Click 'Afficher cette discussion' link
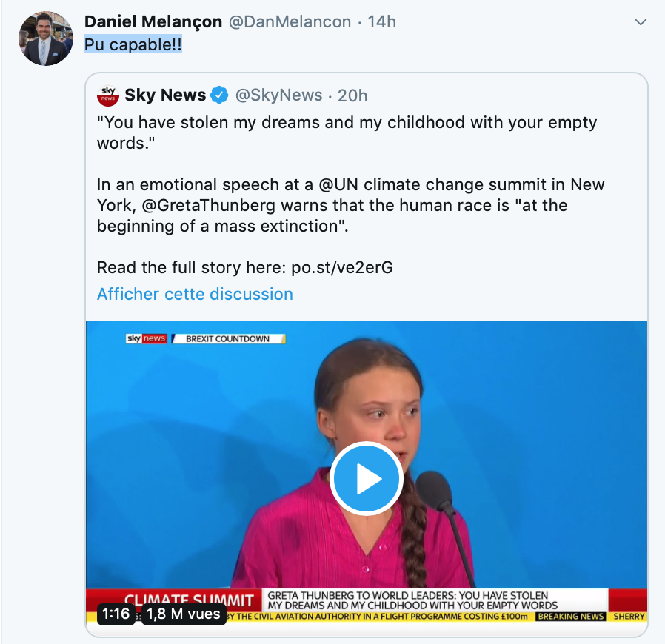The width and height of the screenshot is (665, 644). [195, 294]
